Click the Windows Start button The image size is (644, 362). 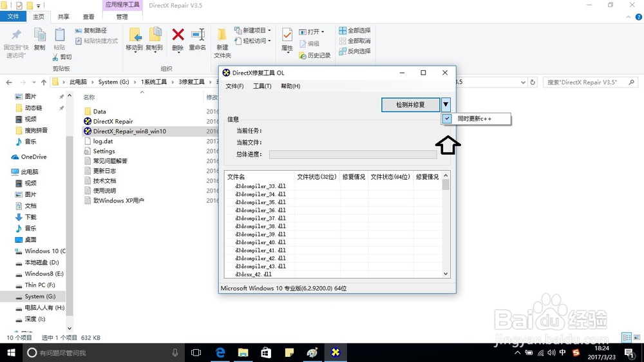click(x=11, y=352)
